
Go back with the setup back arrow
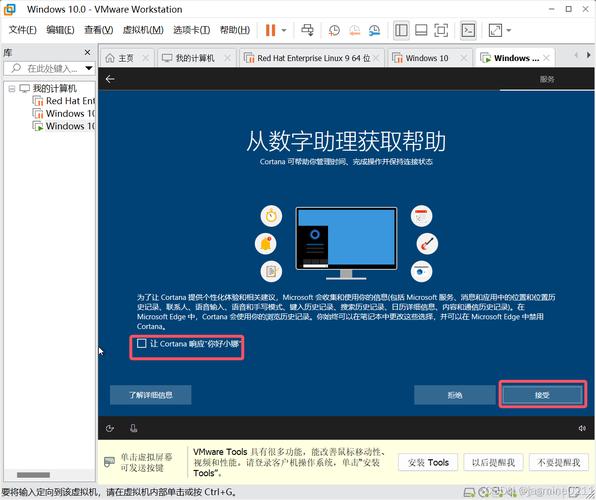pyautogui.click(x=110, y=79)
